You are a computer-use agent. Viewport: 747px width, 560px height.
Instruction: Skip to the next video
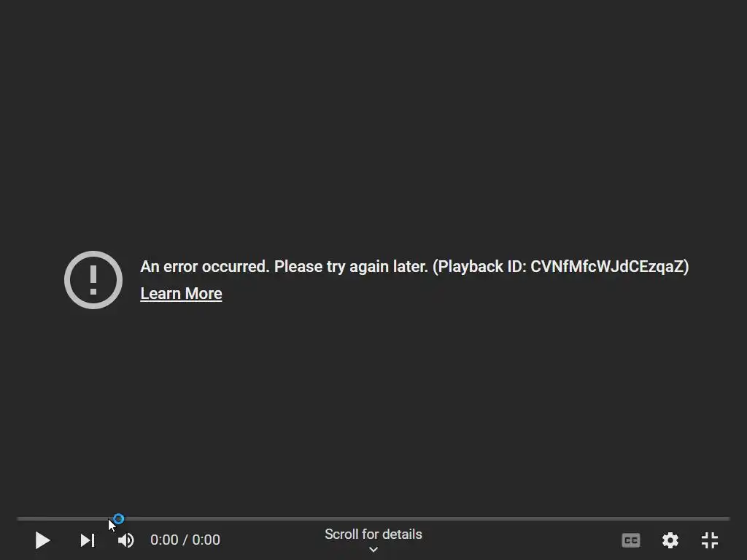click(x=88, y=540)
